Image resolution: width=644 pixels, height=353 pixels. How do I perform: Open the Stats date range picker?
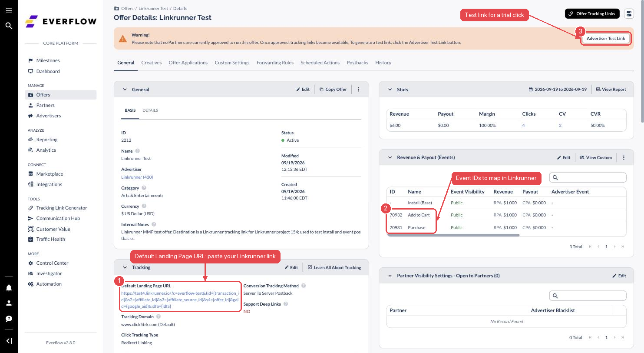[558, 90]
